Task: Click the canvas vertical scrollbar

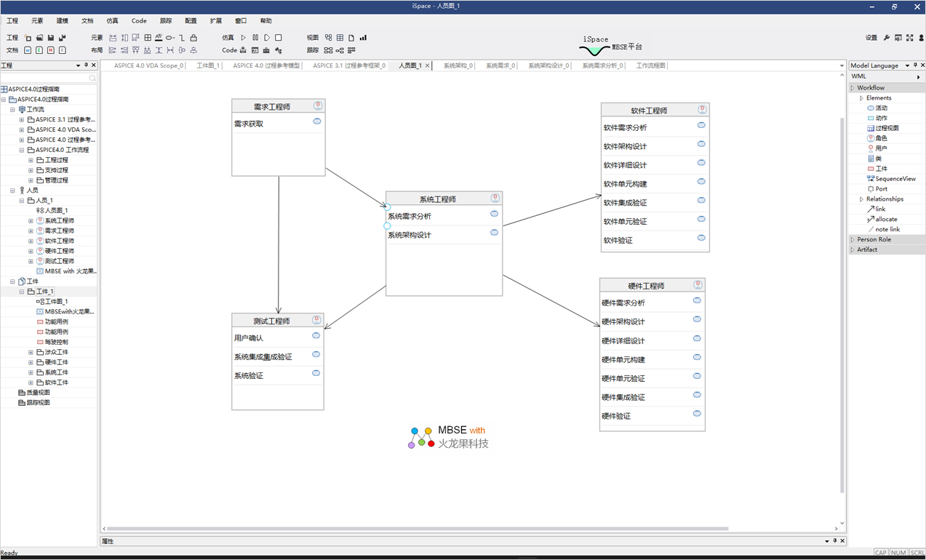Action: (x=842, y=304)
